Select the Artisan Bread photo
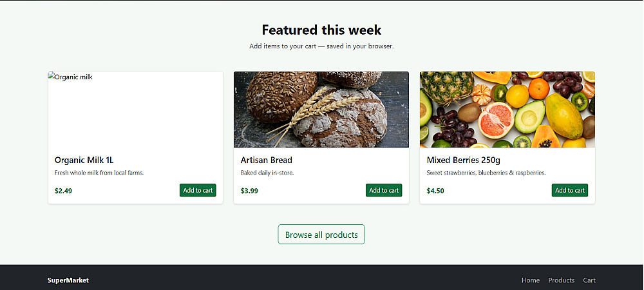The image size is (644, 290). coord(321,110)
